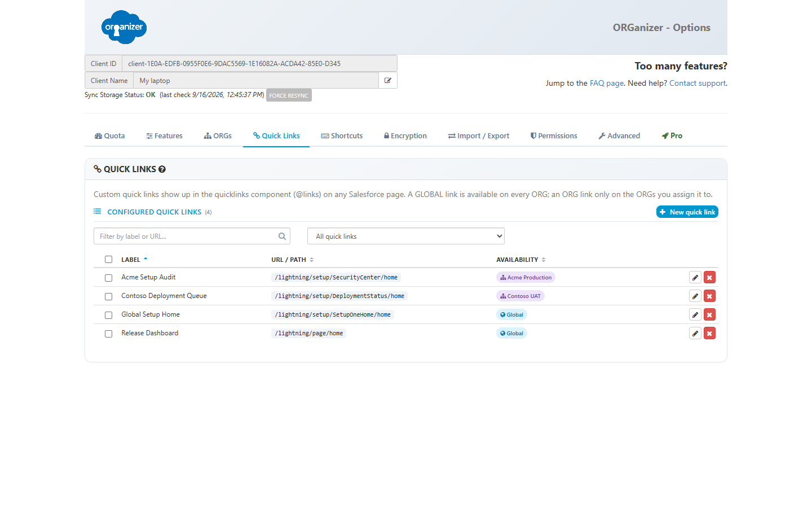Open the Permissions tab
Viewport: 812px width, 508px height.
tap(554, 136)
